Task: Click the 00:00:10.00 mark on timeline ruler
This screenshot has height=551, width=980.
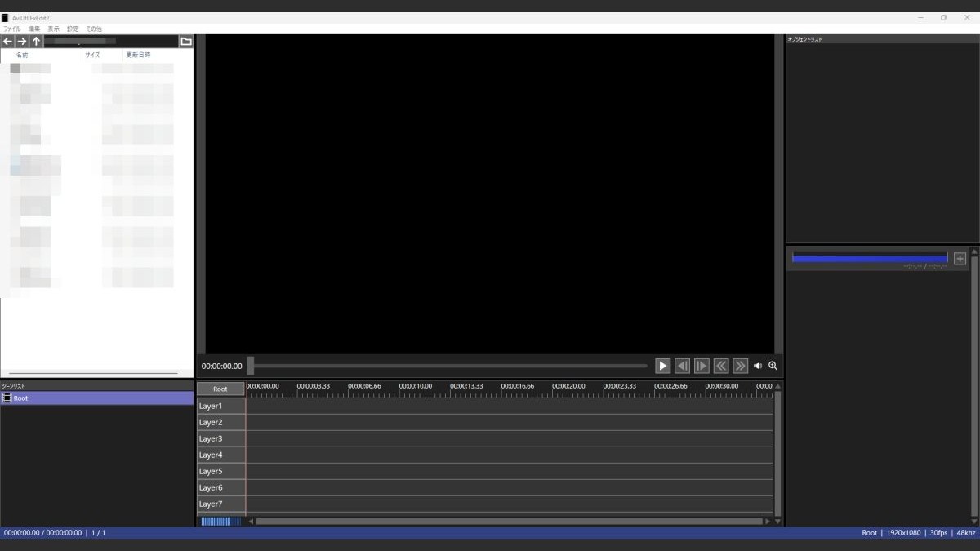Action: 415,386
